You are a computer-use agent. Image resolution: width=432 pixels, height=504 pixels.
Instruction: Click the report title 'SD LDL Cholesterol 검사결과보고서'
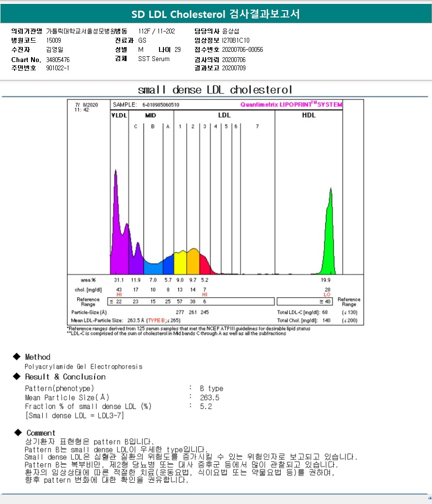[x=216, y=14]
